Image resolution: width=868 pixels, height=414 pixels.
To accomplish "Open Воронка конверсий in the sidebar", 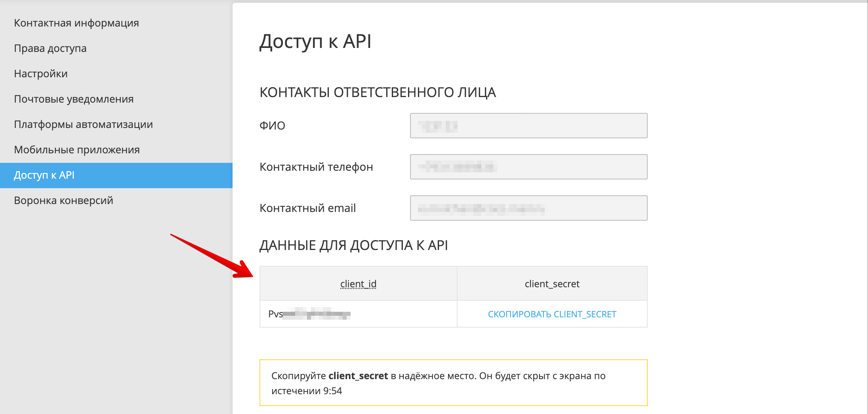I will pyautogui.click(x=63, y=200).
